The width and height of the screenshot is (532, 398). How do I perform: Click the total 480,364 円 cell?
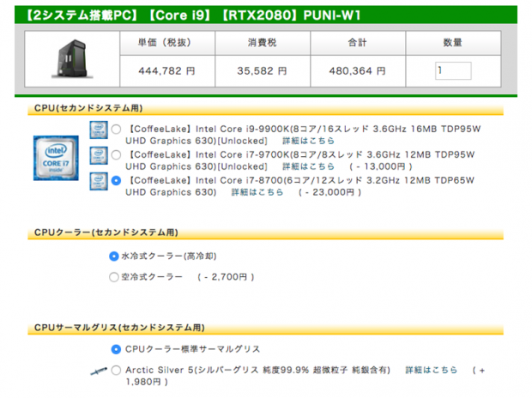tap(358, 71)
